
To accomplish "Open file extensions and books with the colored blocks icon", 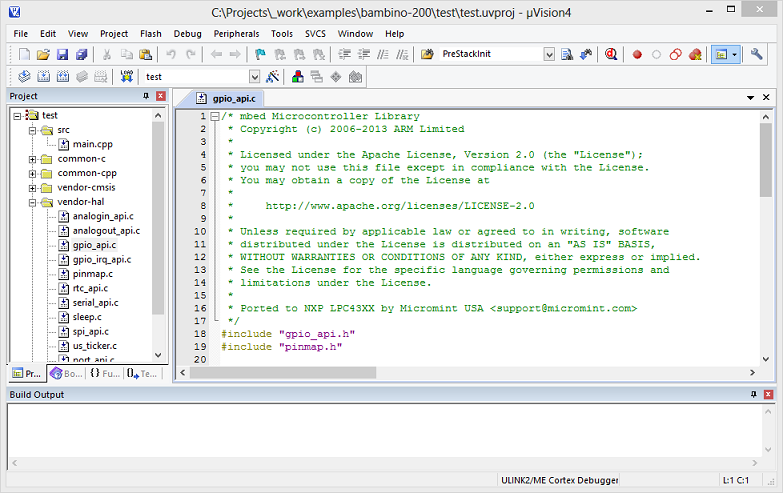I will [298, 76].
